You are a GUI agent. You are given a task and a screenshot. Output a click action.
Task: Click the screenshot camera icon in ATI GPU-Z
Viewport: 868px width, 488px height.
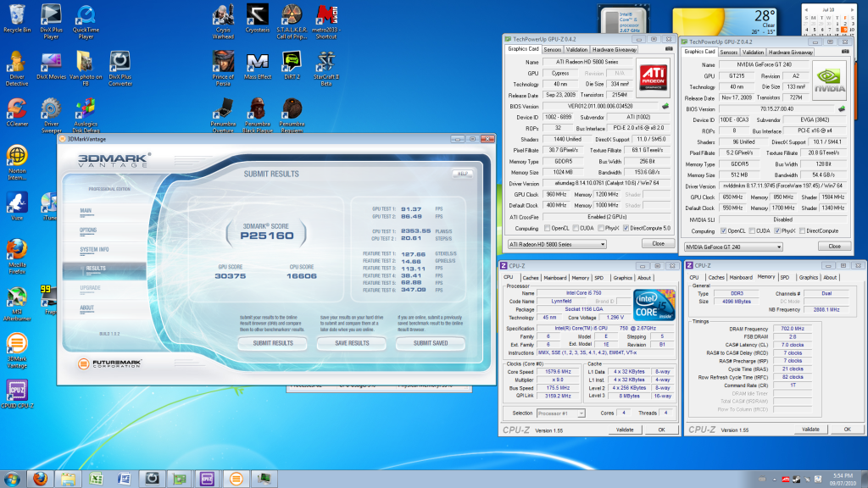coord(669,49)
